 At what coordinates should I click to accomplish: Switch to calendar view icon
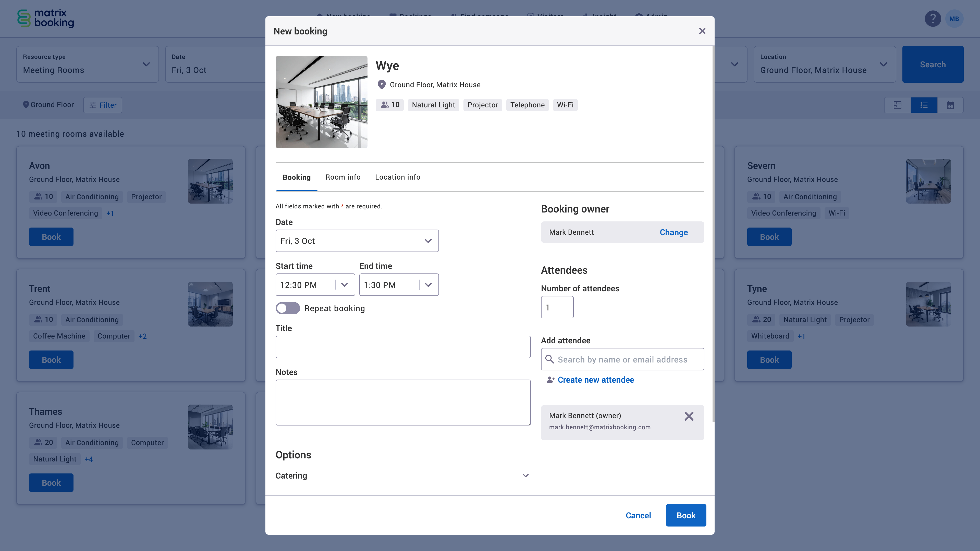point(950,105)
